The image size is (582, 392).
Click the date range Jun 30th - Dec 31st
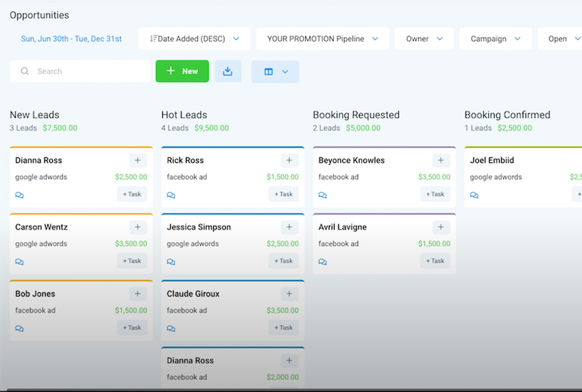[x=72, y=39]
